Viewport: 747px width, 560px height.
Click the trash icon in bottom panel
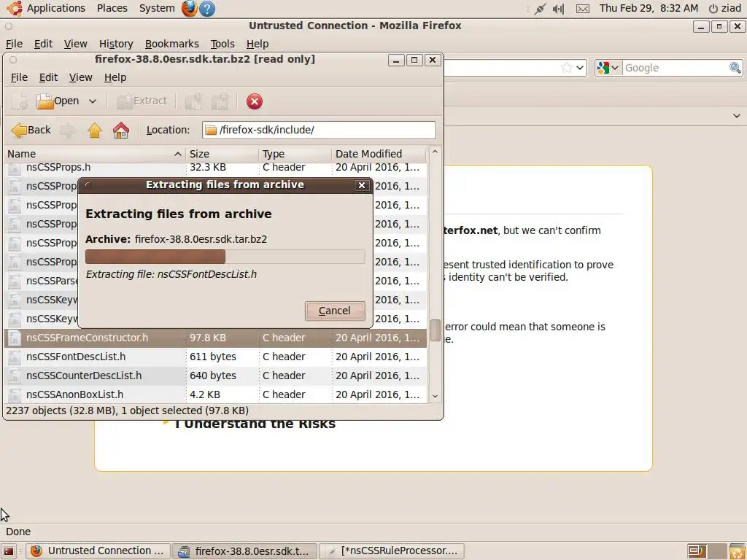click(x=737, y=551)
